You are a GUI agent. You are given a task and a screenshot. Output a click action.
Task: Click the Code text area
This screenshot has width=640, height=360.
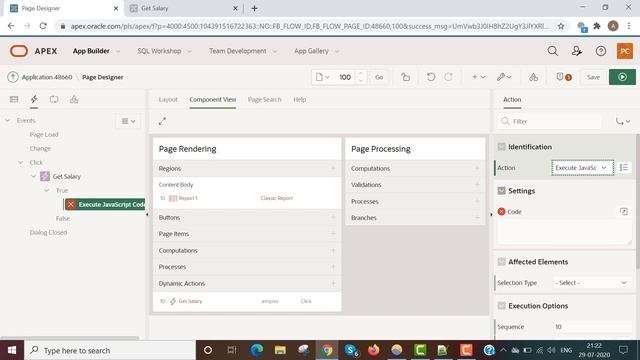(x=564, y=233)
